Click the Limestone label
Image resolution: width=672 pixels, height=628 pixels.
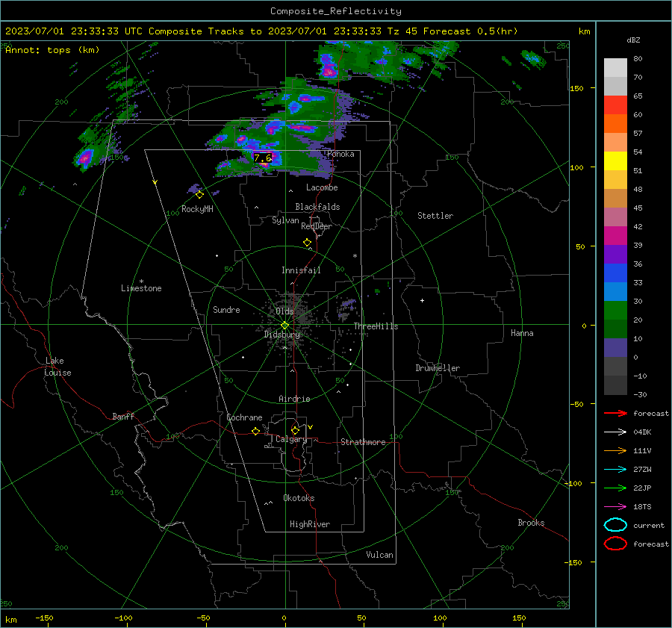(141, 288)
